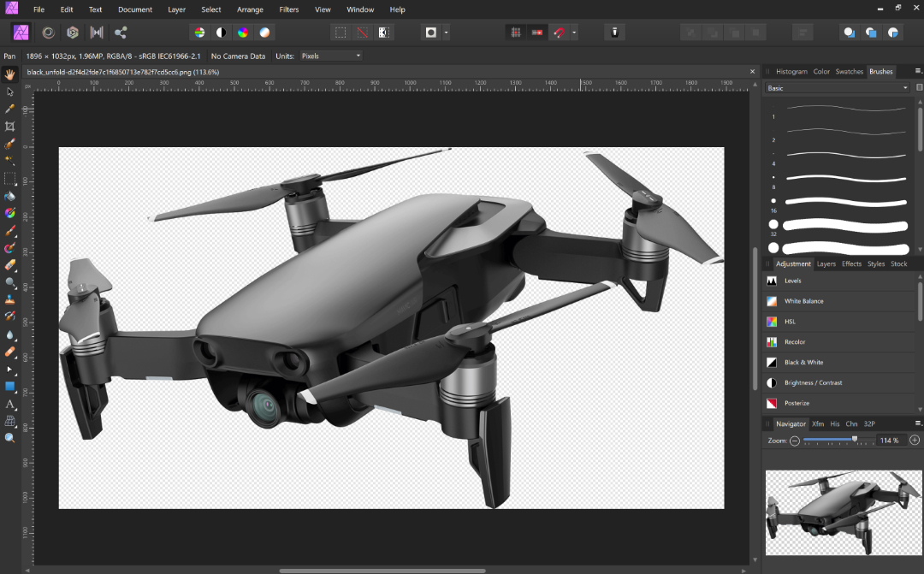The width and height of the screenshot is (924, 574).
Task: Select the Crop tool in the toolbox
Action: [10, 127]
